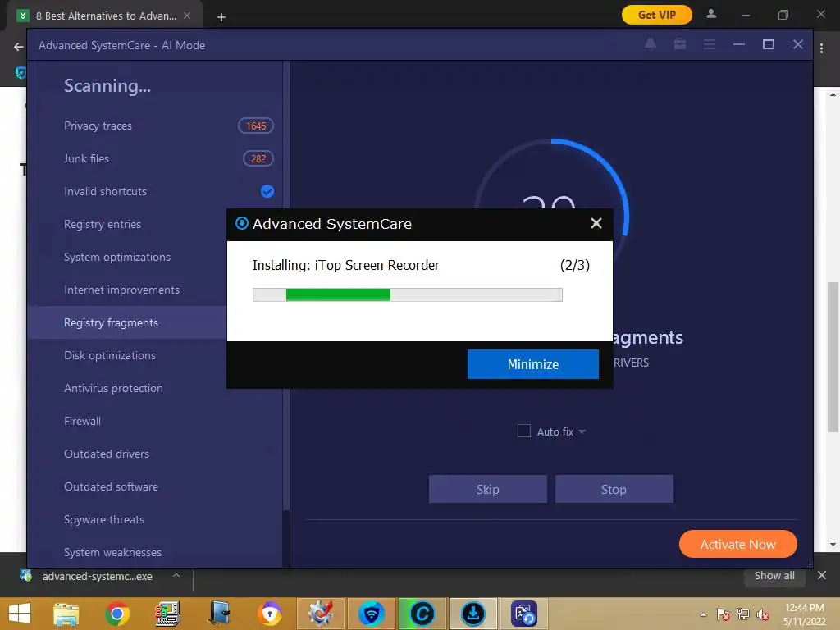Click the download icon in dialog title

tap(242, 223)
